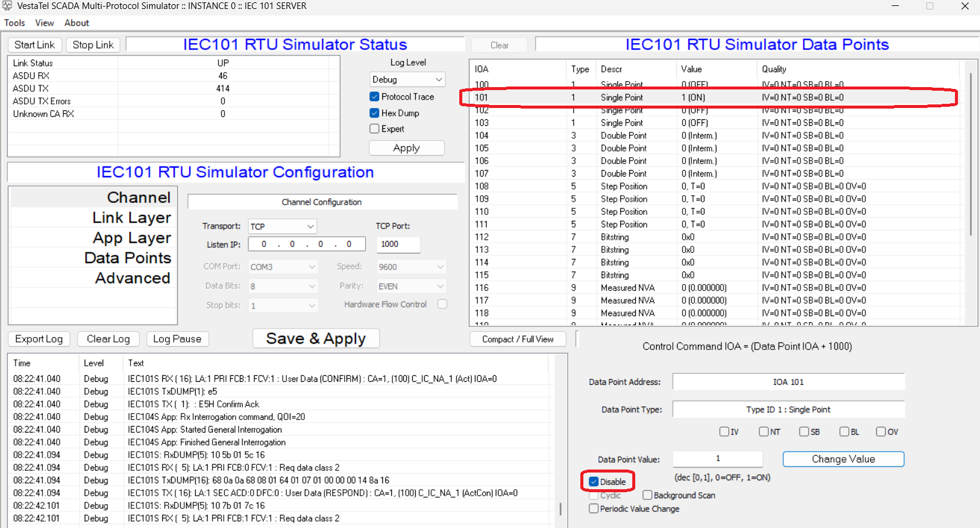This screenshot has width=980, height=528.
Task: Open the Tools menu
Action: 14,23
